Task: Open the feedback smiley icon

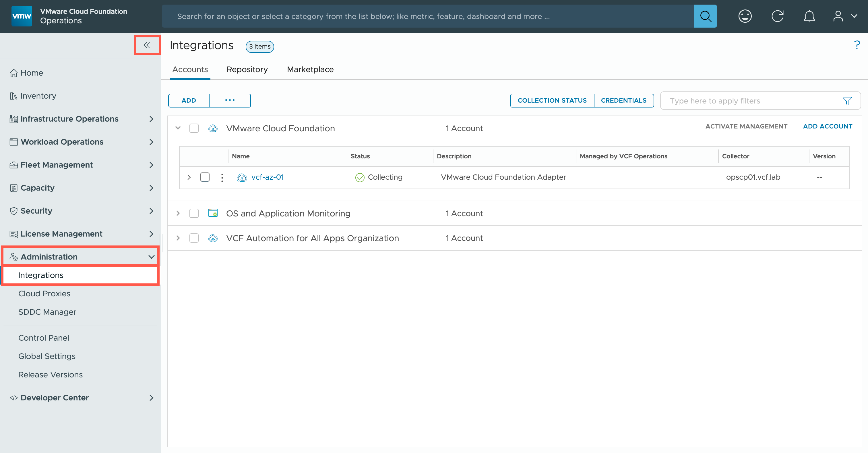Action: (x=745, y=16)
